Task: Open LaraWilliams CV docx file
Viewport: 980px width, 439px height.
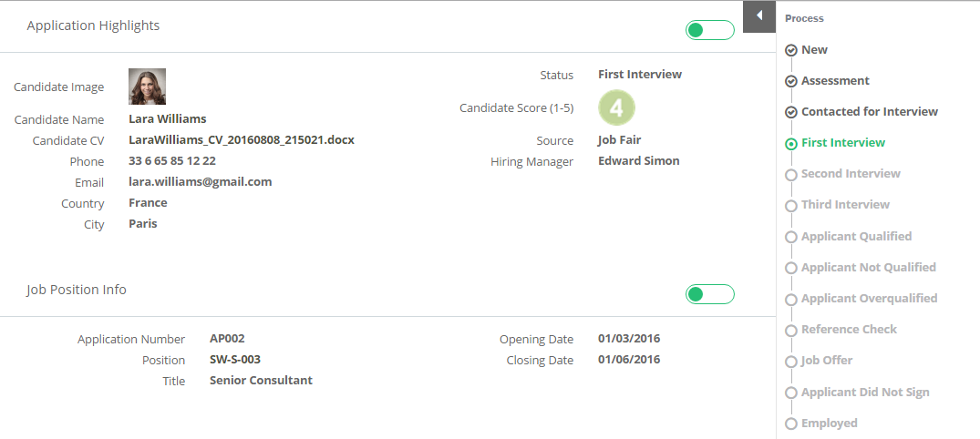Action: pos(242,140)
